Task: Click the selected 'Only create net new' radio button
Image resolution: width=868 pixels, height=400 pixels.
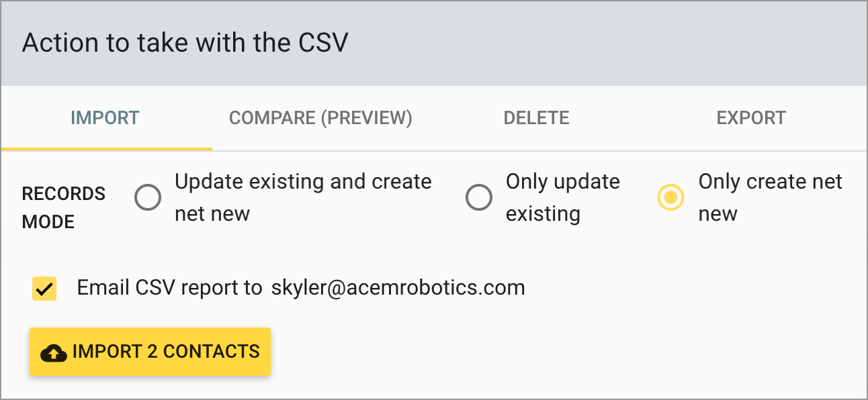Action: pos(670,198)
